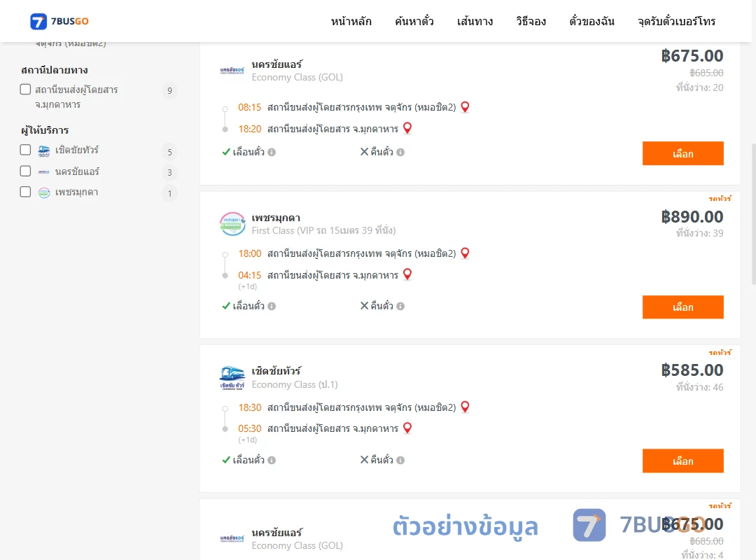The image size is (756, 560).
Task: Open the เส้นทาง menu item
Action: [475, 21]
